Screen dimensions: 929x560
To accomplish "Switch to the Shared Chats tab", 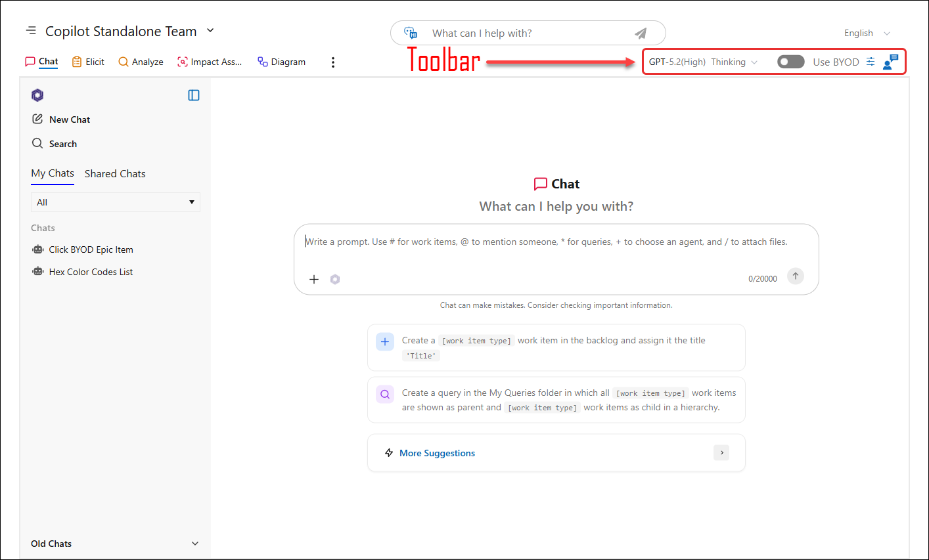I will 115,174.
